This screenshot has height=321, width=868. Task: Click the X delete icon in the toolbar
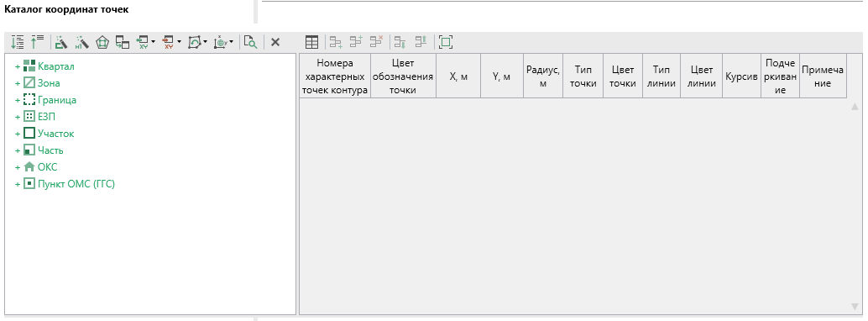click(275, 41)
